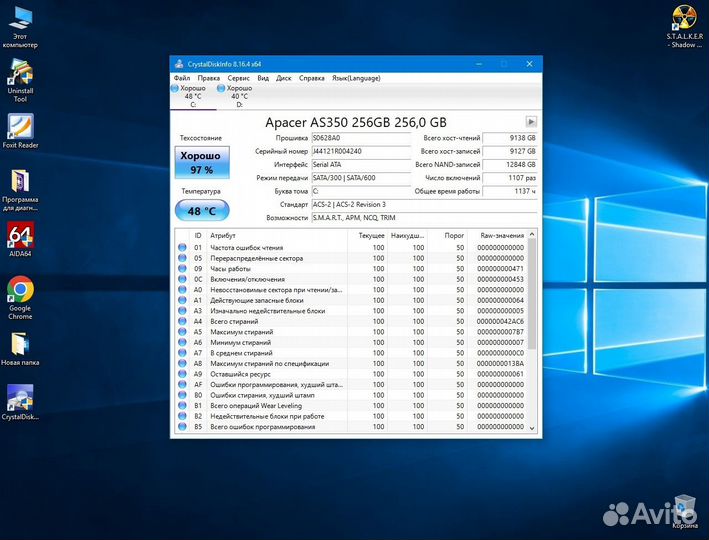Click the Прошивка field S0628A0

(361, 138)
